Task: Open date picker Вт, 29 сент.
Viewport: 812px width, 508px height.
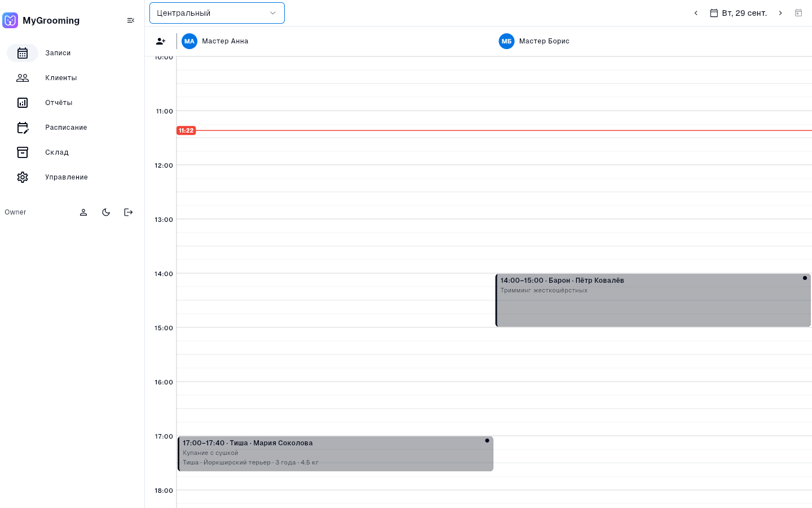Action: [x=738, y=13]
